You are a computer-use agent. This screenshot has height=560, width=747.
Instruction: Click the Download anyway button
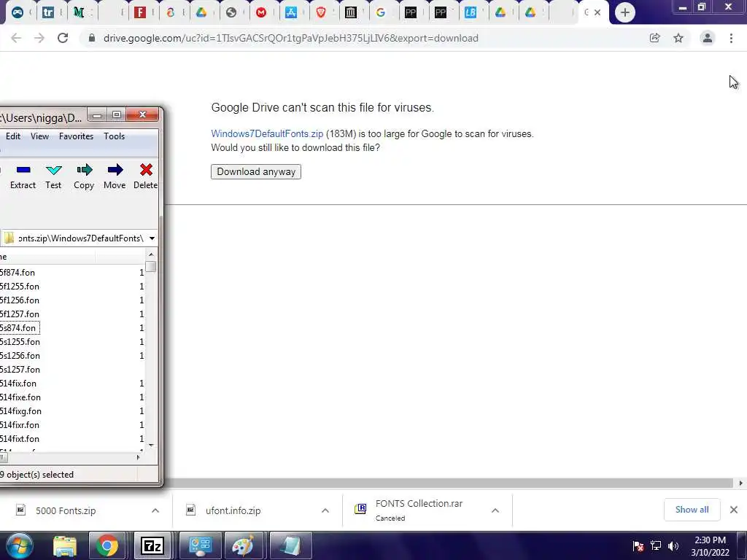(x=256, y=171)
